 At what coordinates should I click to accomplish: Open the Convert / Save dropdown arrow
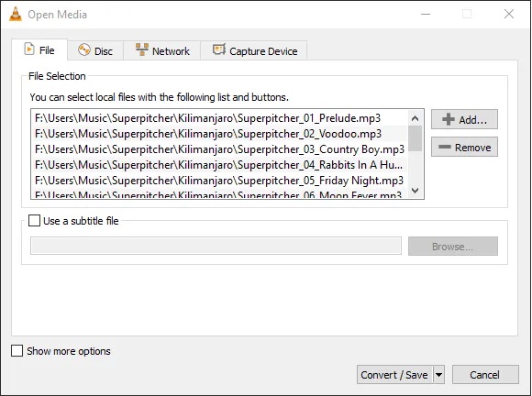tap(438, 375)
